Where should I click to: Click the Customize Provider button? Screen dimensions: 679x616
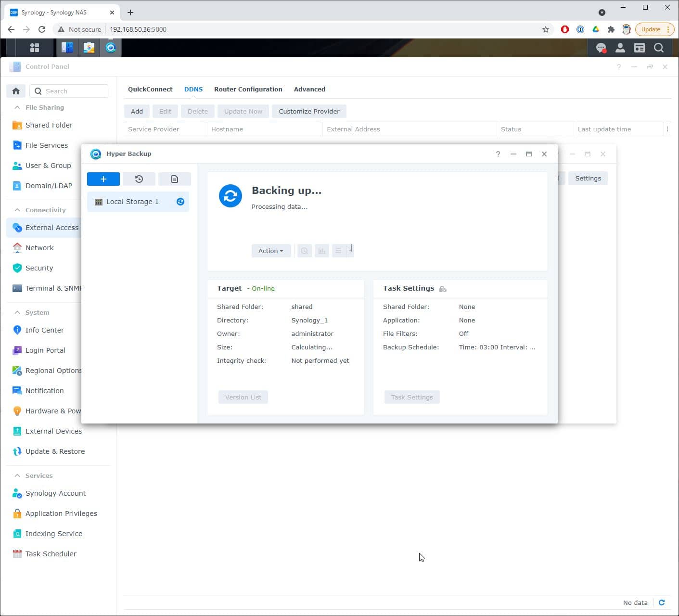309,111
